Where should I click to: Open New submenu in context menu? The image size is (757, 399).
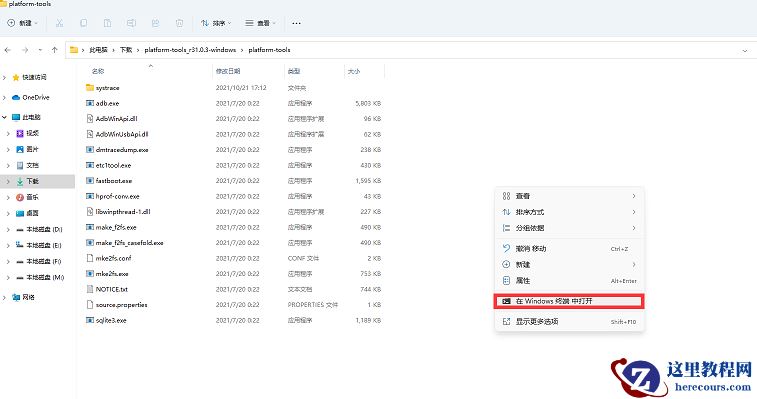click(x=569, y=264)
